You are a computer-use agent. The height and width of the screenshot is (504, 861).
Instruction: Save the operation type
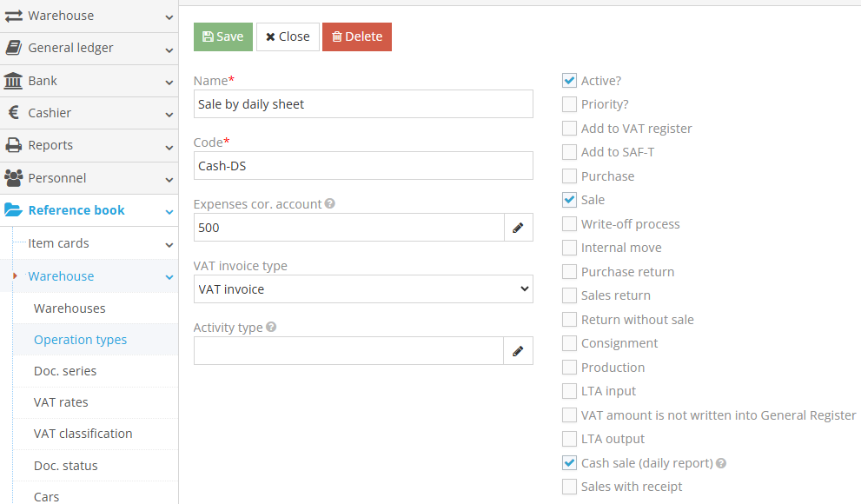coord(223,36)
